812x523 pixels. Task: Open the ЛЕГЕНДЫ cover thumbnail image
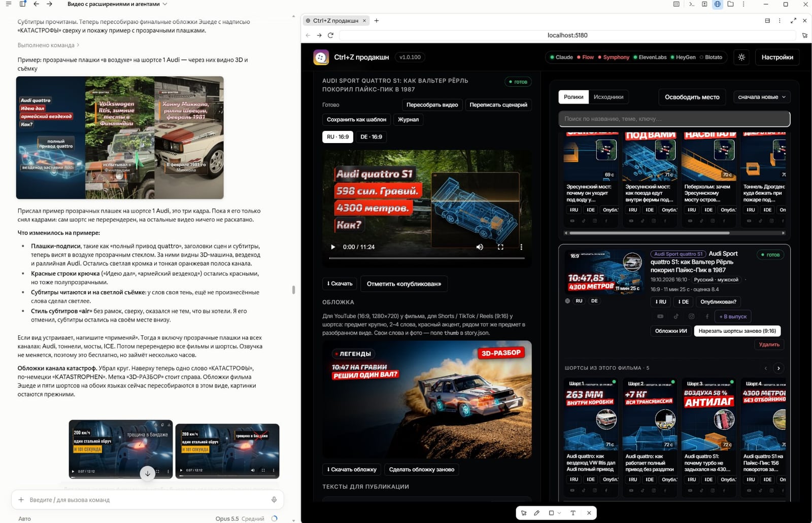point(427,400)
